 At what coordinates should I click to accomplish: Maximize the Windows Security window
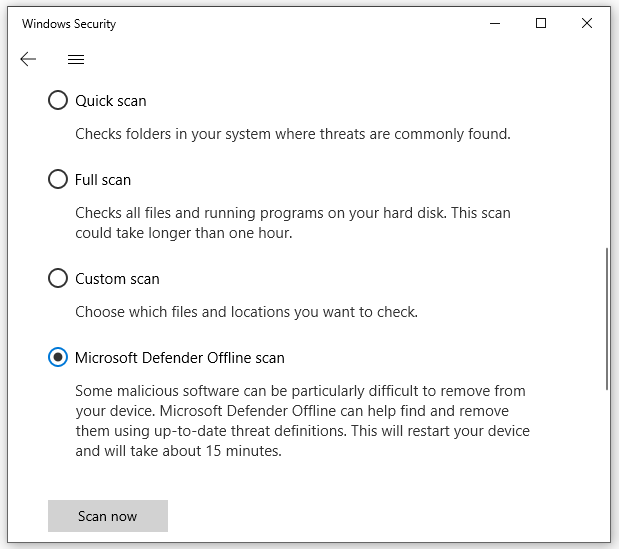[x=541, y=23]
